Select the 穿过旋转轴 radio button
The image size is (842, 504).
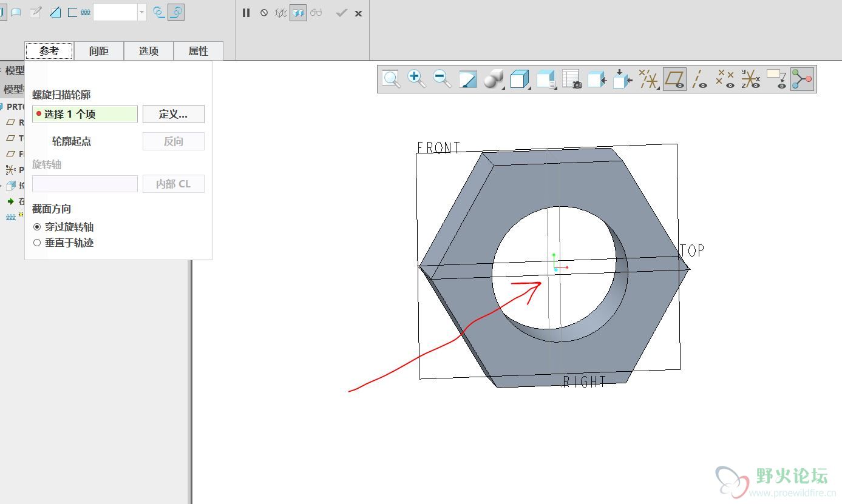coord(37,227)
